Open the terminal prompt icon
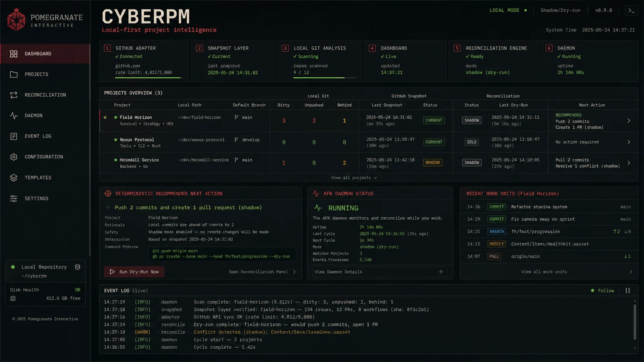 click(631, 10)
